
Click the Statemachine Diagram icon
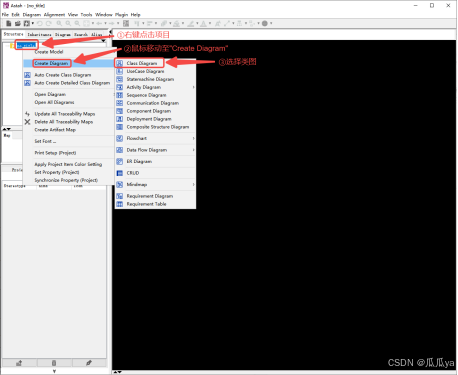coord(120,79)
